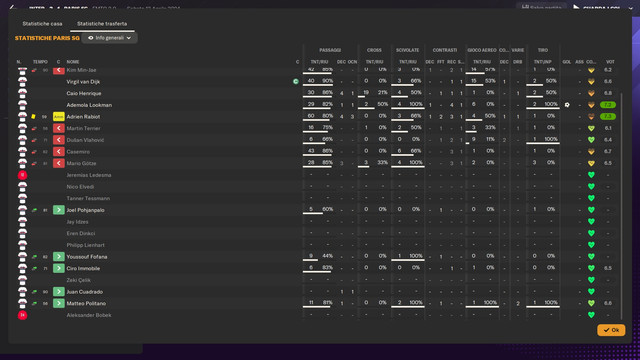
Task: Click condition heart icon for Tanner Tessmann
Action: tap(591, 198)
